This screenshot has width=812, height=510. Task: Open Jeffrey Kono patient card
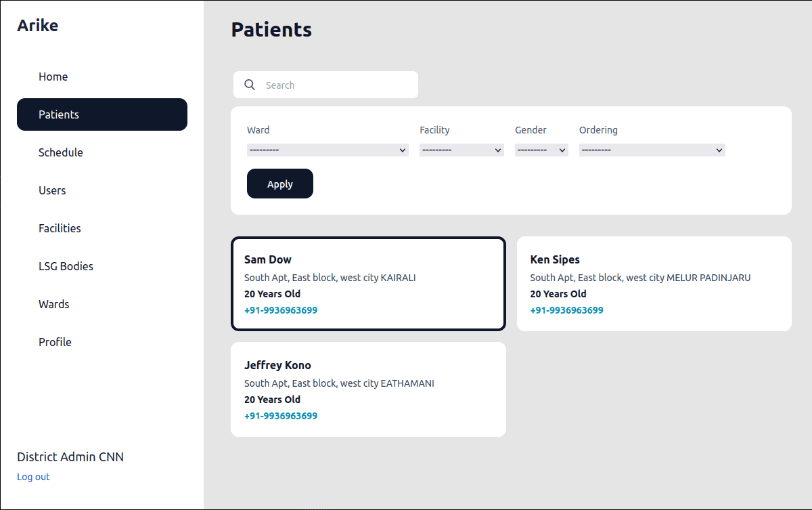pyautogui.click(x=368, y=389)
